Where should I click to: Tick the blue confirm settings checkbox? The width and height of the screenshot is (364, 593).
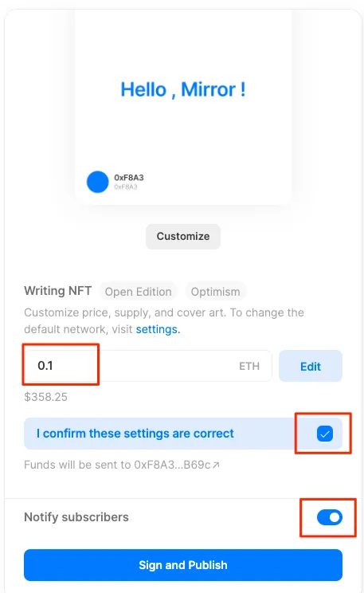coord(325,434)
